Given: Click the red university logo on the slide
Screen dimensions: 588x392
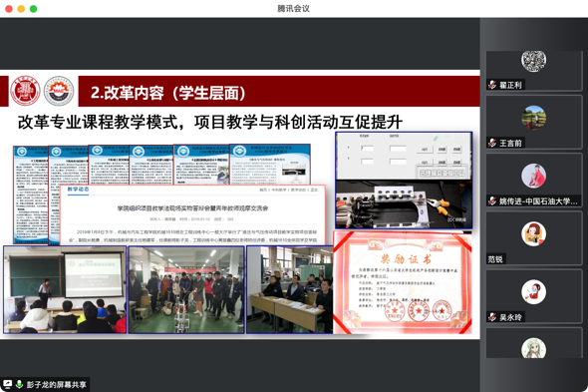Looking at the screenshot, I should (x=25, y=91).
